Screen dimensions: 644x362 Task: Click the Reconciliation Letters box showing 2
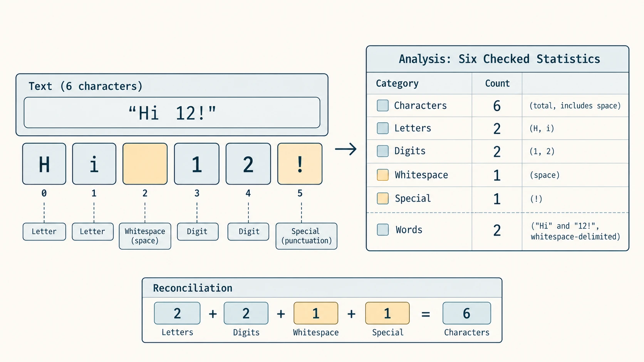[177, 313]
